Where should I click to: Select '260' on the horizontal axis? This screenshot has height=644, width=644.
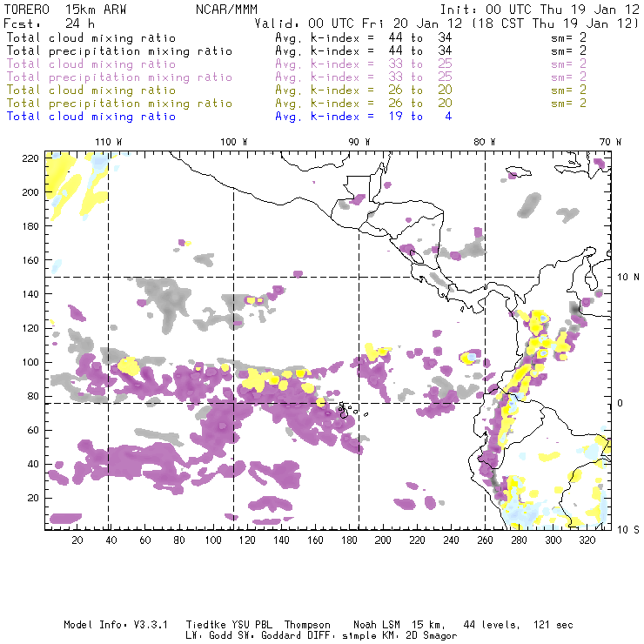click(x=485, y=540)
